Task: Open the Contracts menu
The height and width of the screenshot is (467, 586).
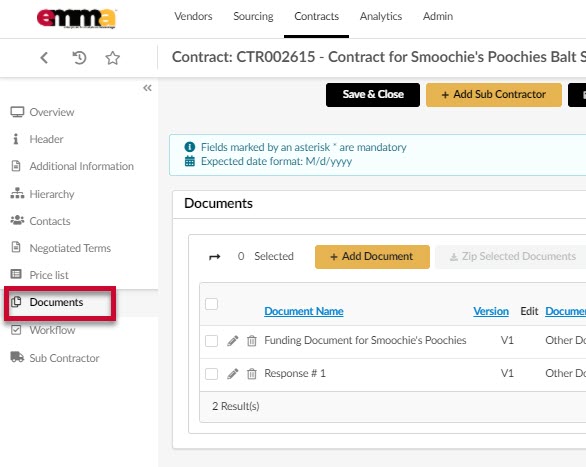Action: click(317, 16)
